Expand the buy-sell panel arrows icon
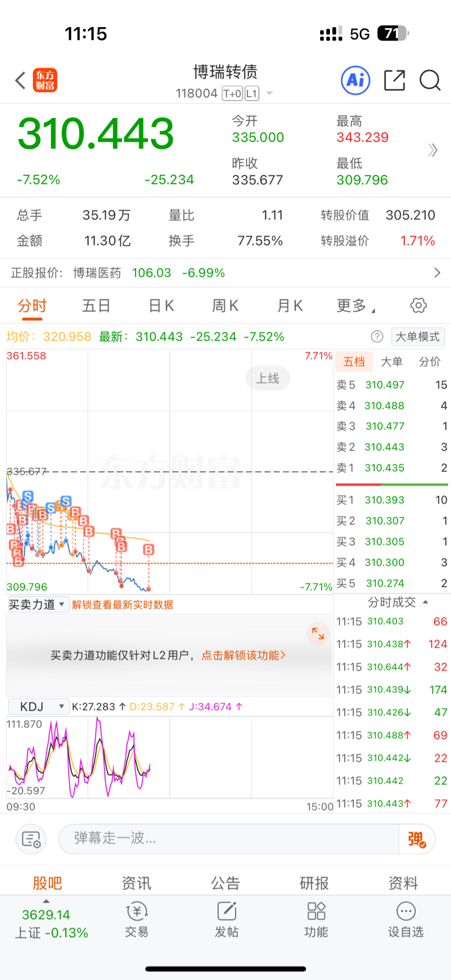The width and height of the screenshot is (451, 980). [318, 633]
